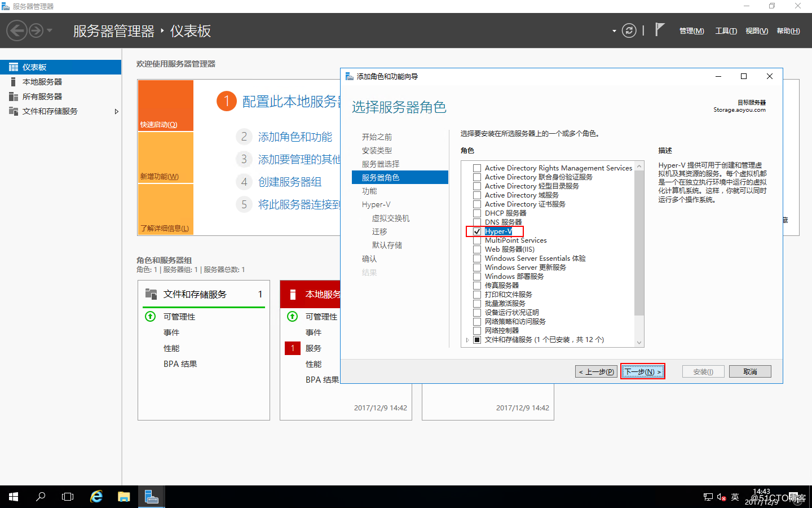Click the 文件和存储服务 tile icon

pyautogui.click(x=151, y=294)
